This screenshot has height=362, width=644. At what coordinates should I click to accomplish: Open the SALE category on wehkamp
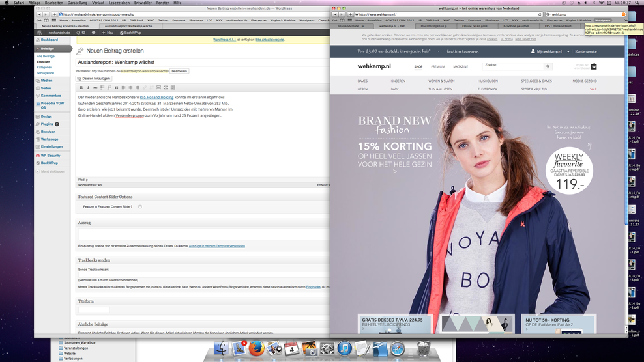(593, 89)
